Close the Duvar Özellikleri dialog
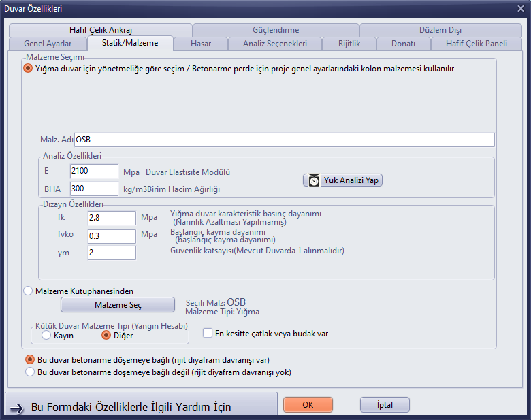The height and width of the screenshot is (420, 531). pos(521,8)
